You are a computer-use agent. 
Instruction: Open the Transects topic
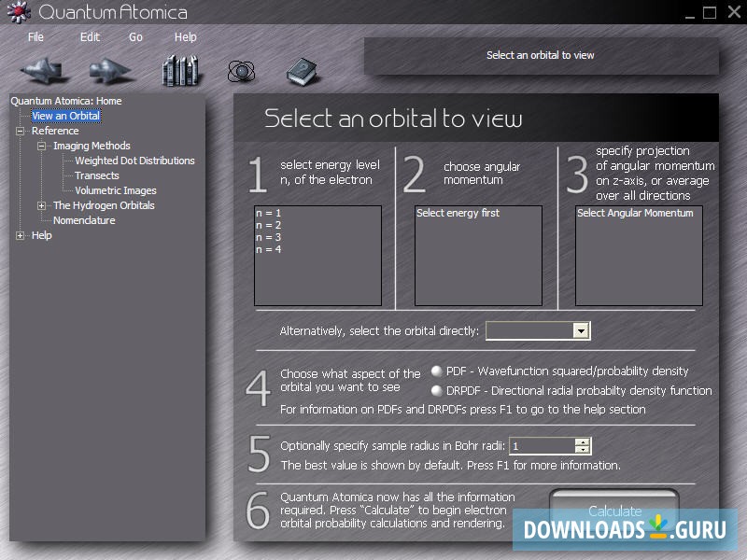97,175
